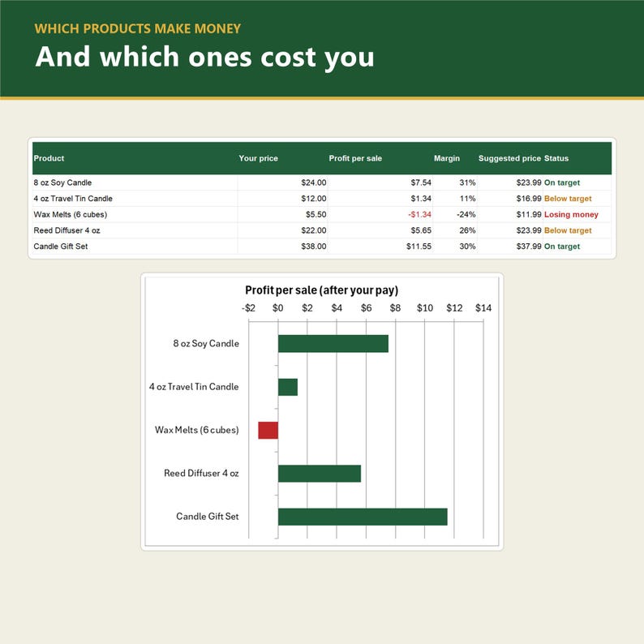Click the $5.65 profit value
This screenshot has height=644, width=644.
point(421,230)
